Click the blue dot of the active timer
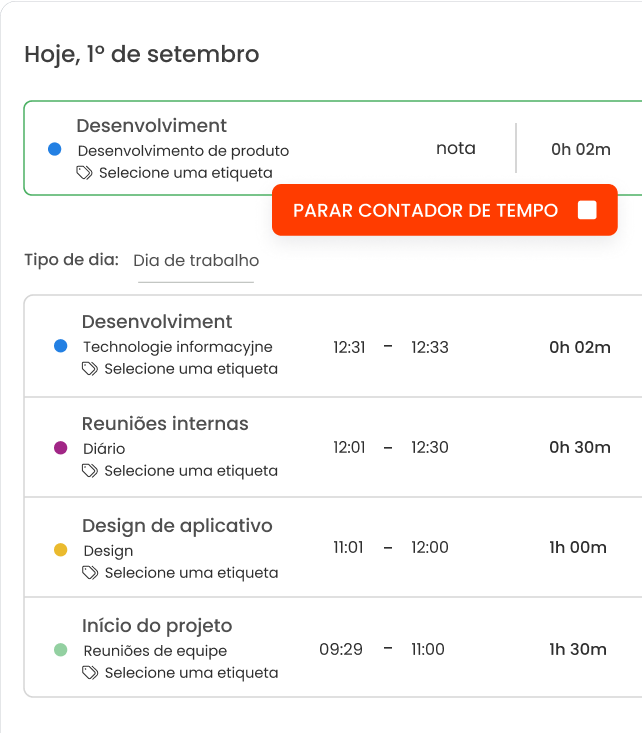 pos(55,150)
